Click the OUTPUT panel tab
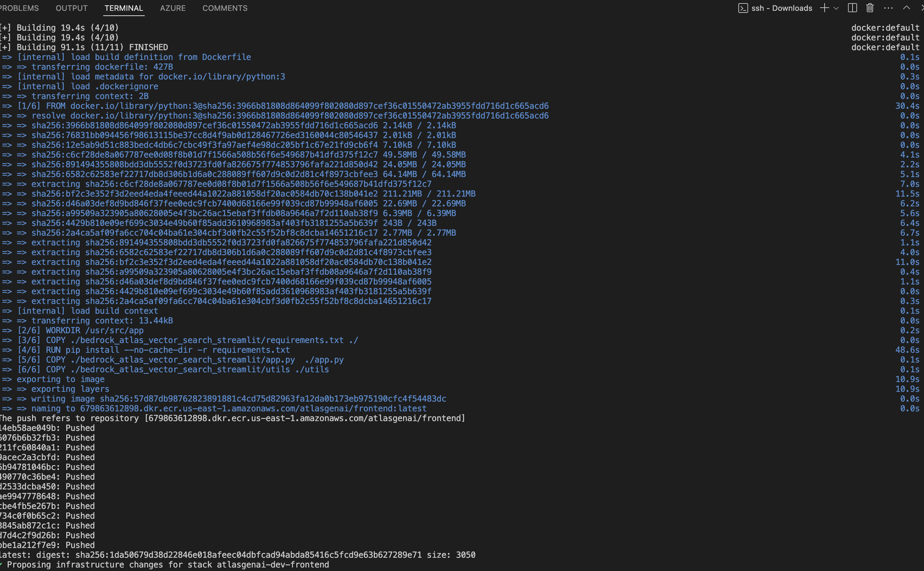Viewport: 924px width, 571px height. (x=71, y=8)
